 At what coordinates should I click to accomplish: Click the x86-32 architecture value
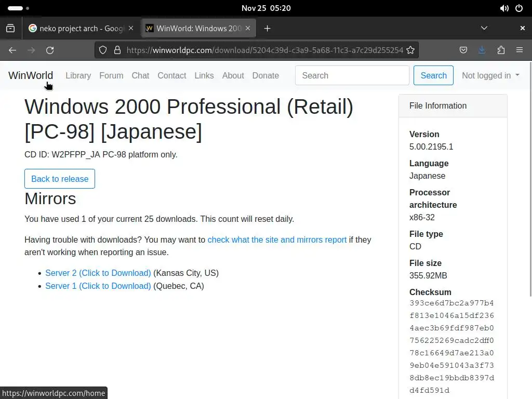422,217
